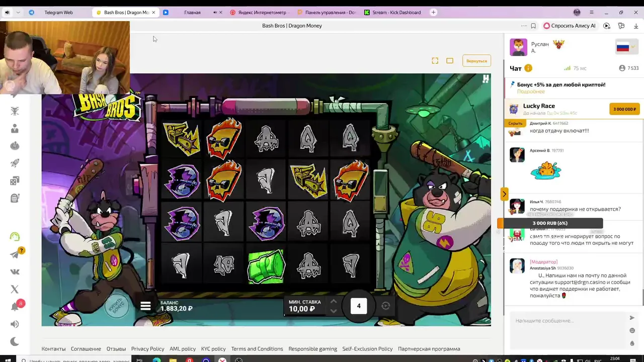644x362 pixels.
Task: Open the Self-Exclusion Policy link
Action: tap(367, 349)
